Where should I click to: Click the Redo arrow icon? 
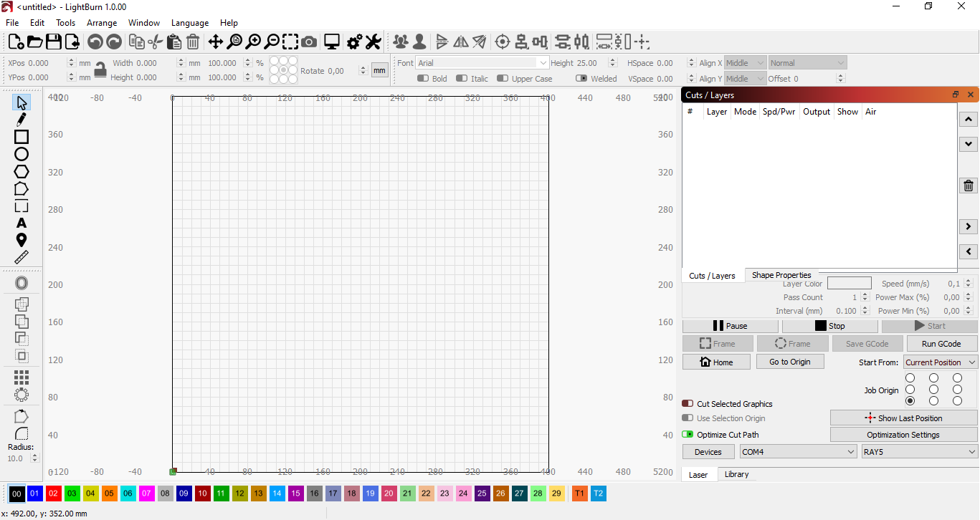pyautogui.click(x=114, y=42)
